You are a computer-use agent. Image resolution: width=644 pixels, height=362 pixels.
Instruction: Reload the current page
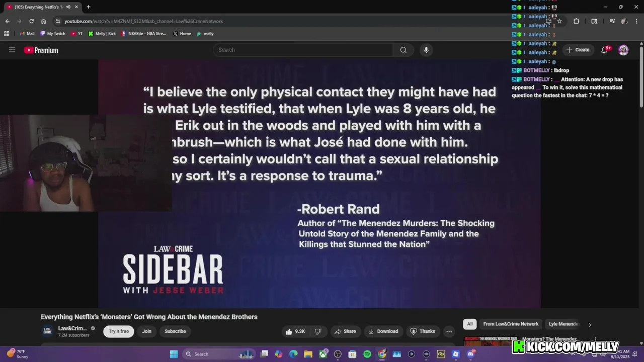point(31,21)
